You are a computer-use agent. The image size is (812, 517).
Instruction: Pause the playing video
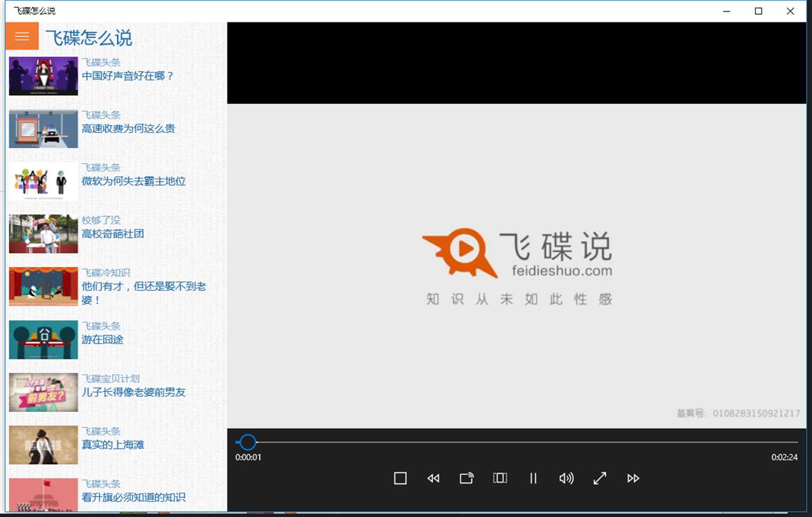pos(533,478)
